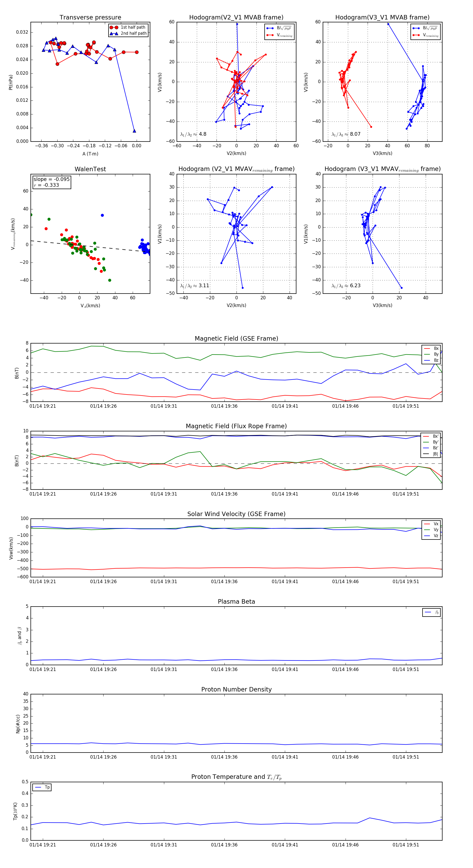Click the "Bx'" legend entry in Flux Rope plot
473x868 pixels.
431,436
